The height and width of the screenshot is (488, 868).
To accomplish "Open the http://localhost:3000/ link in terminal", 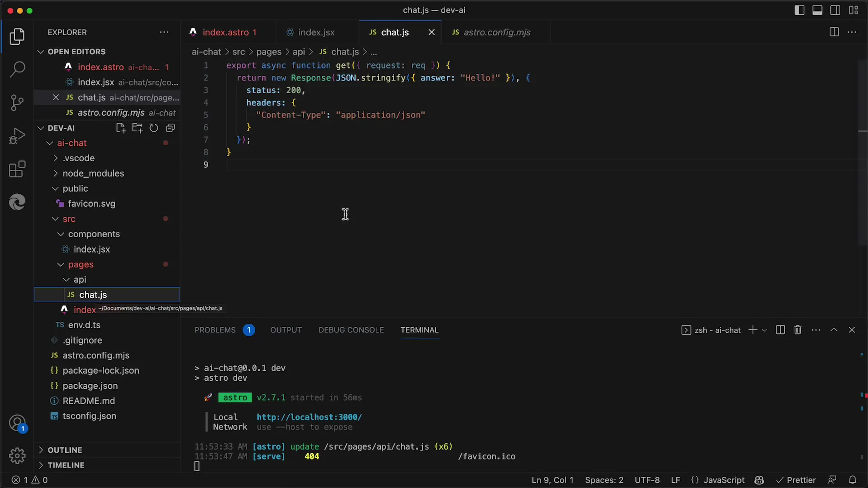I will point(309,417).
